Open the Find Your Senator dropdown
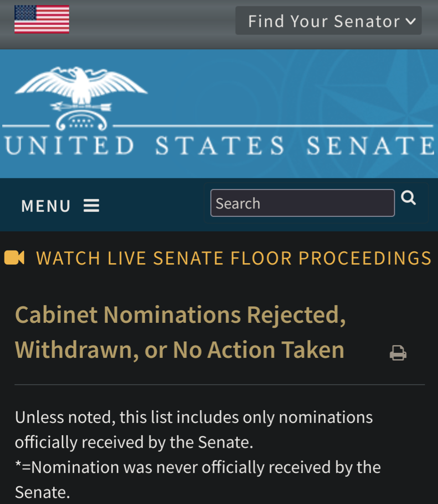This screenshot has height=504, width=438. [328, 20]
